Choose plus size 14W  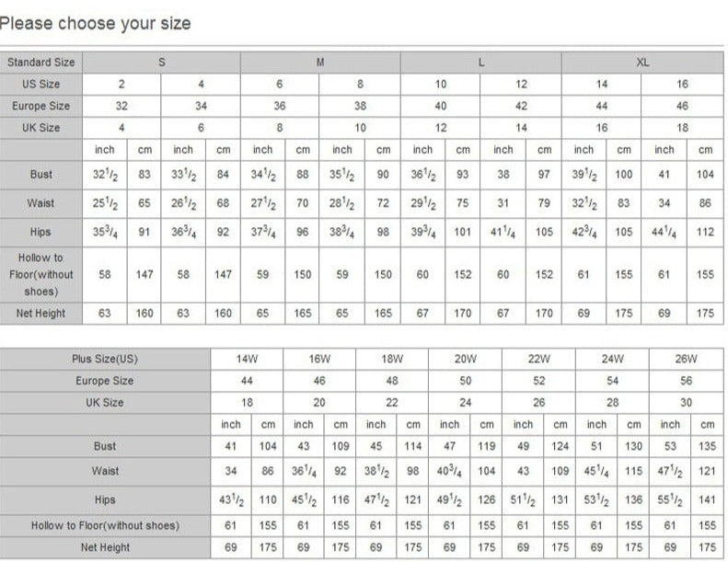coord(247,359)
